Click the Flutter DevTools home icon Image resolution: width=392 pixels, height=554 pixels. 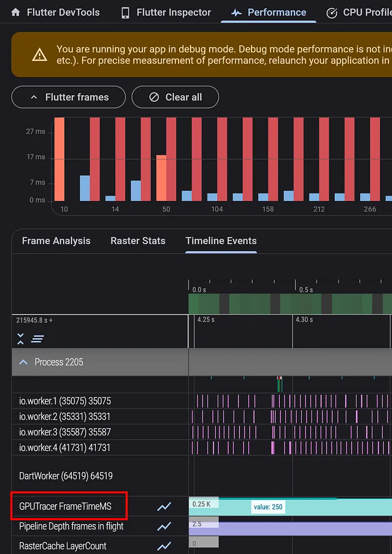coord(15,12)
